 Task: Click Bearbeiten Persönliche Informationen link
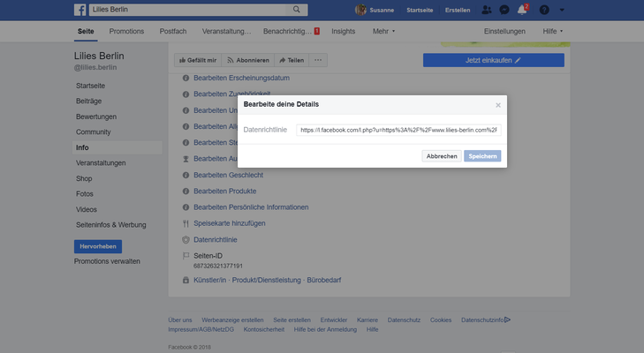(251, 207)
